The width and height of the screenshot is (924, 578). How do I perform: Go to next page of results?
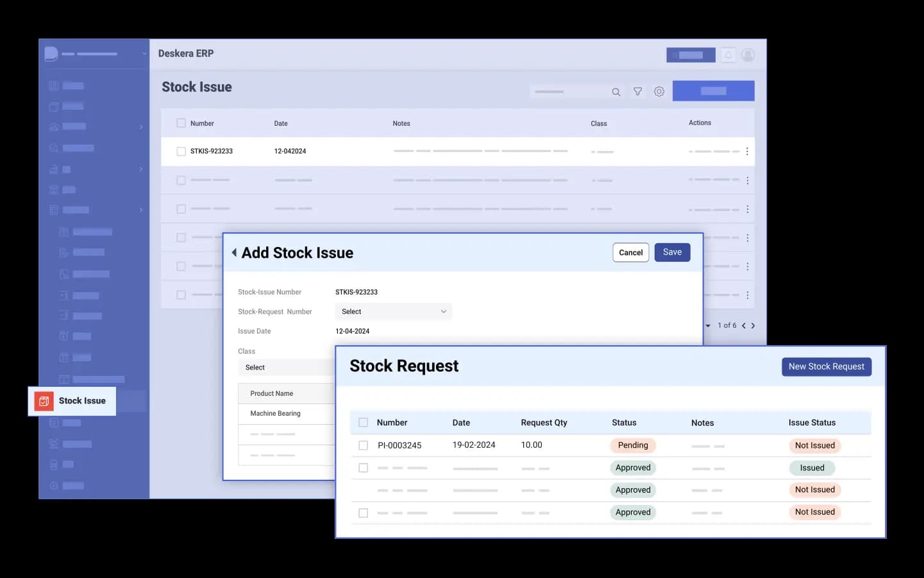click(x=753, y=326)
